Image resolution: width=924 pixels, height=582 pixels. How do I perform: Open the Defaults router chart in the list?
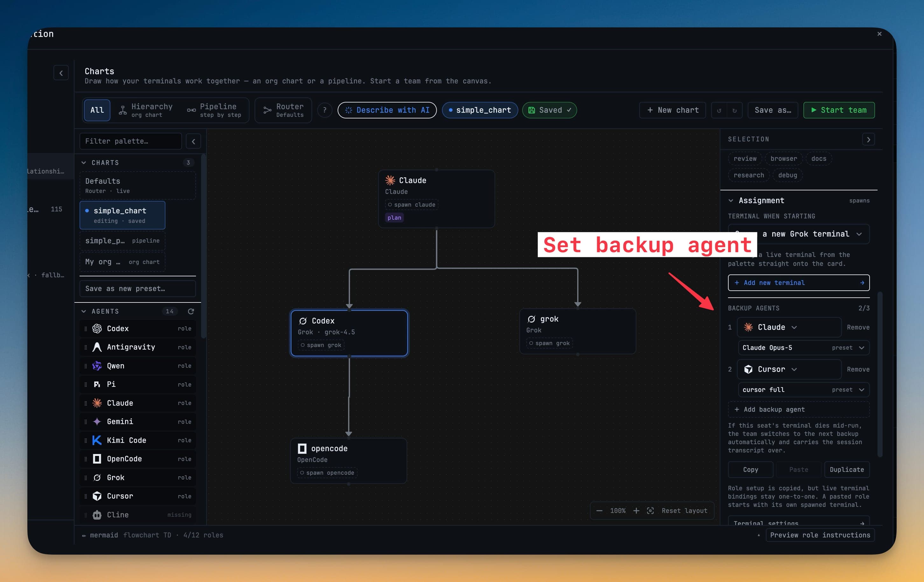point(137,185)
